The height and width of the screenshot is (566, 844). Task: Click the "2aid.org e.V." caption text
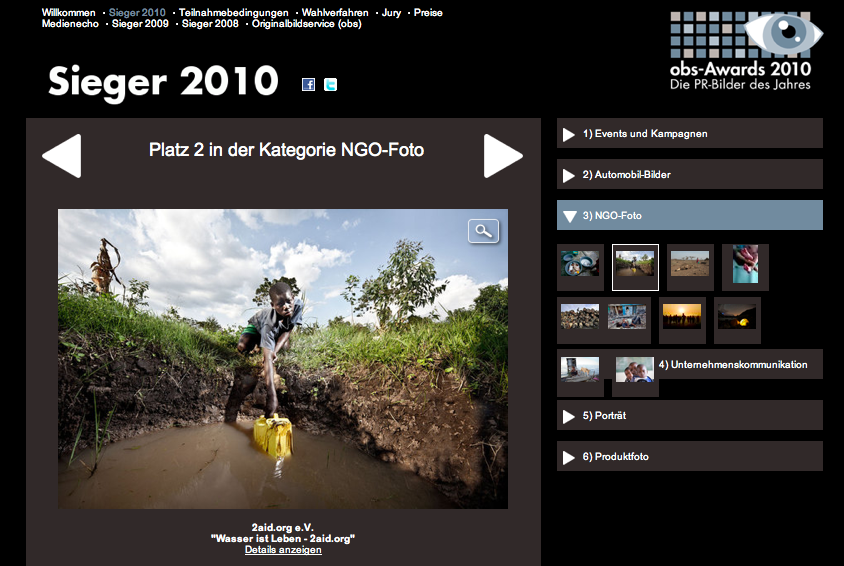click(283, 527)
